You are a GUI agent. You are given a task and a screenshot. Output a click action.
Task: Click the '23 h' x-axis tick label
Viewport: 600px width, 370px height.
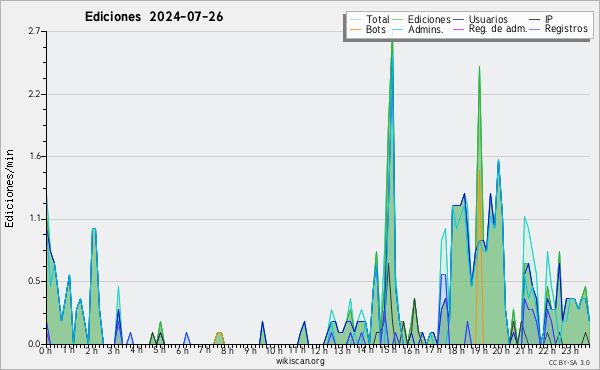pyautogui.click(x=569, y=350)
